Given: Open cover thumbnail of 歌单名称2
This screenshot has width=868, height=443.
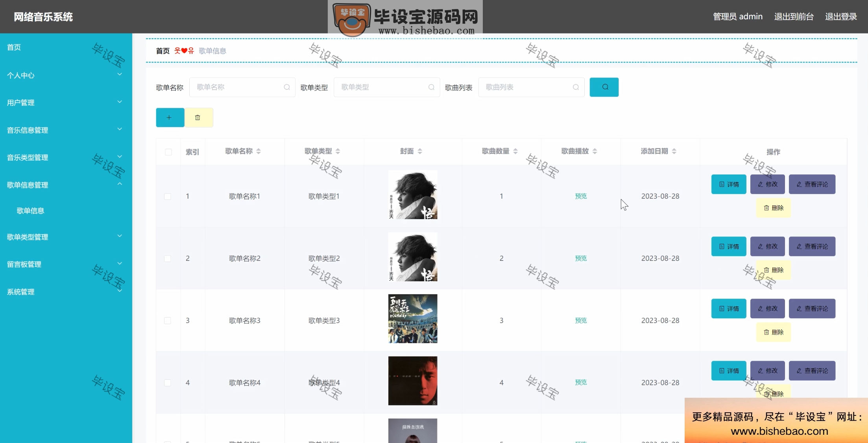Looking at the screenshot, I should click(x=413, y=257).
